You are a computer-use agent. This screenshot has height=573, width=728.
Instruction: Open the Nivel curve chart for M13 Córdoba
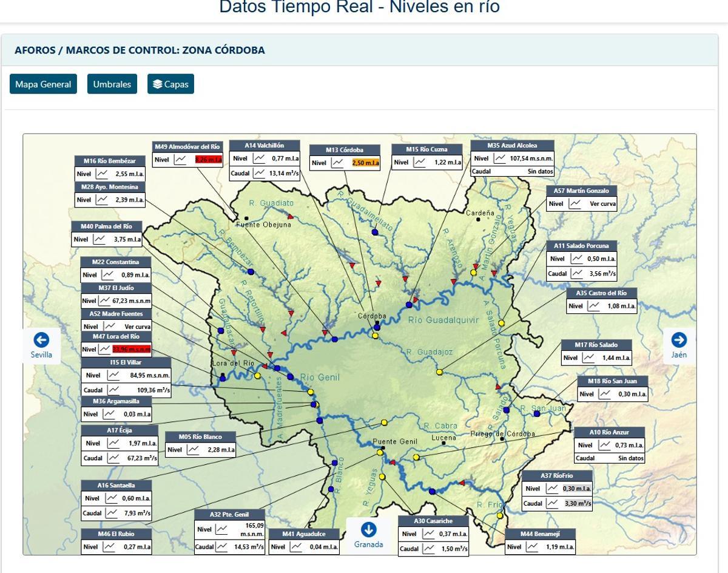(338, 163)
